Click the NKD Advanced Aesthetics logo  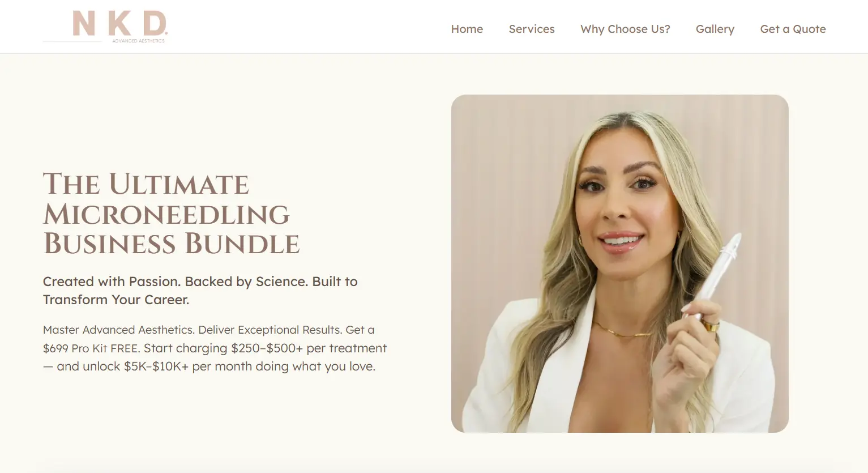(105, 27)
